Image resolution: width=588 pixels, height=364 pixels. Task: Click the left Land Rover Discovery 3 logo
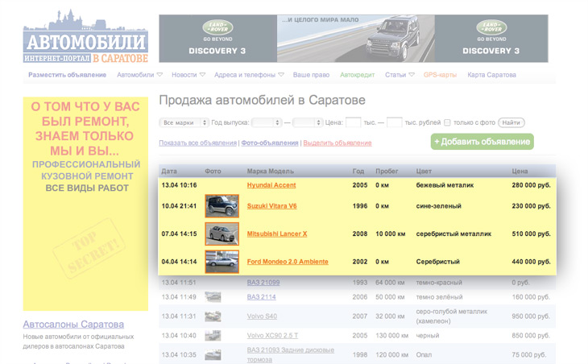tap(217, 38)
